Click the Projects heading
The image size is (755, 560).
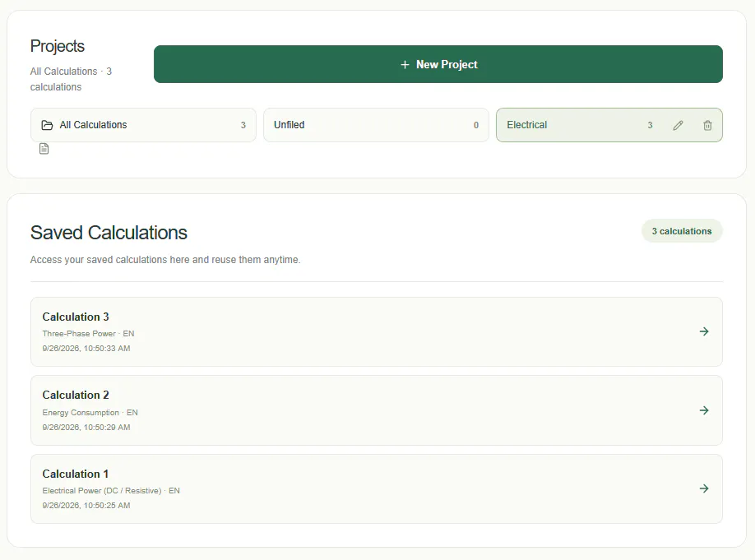click(58, 46)
